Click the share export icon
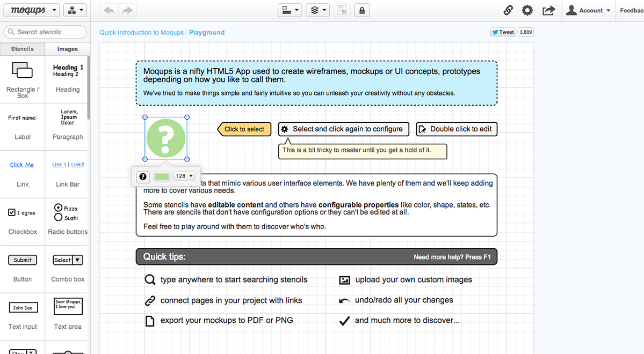644x354 pixels. [x=549, y=10]
